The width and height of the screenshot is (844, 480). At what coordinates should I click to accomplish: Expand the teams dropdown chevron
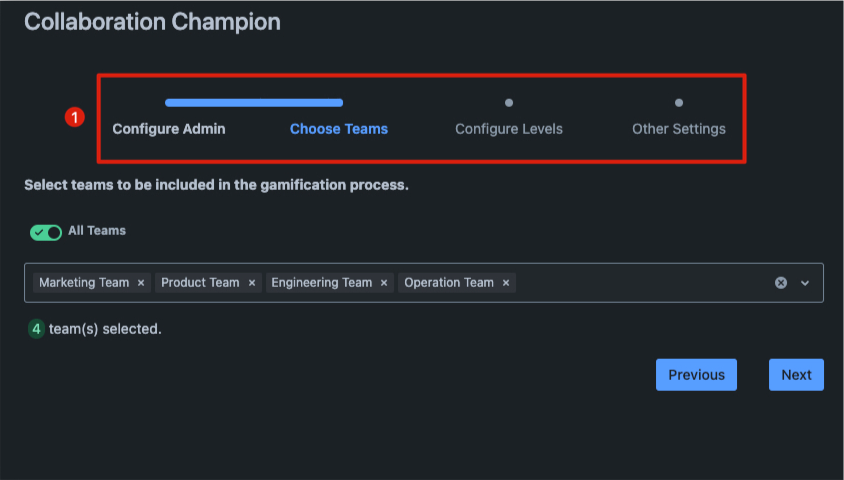coord(805,283)
